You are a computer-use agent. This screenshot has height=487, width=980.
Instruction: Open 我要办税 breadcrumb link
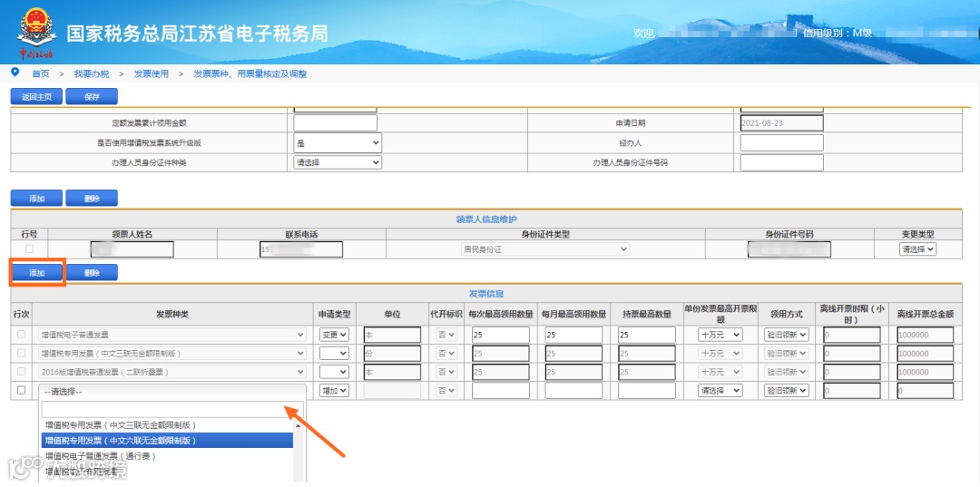[92, 73]
